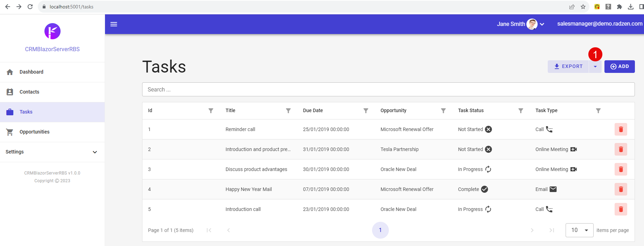Image resolution: width=644 pixels, height=246 pixels.
Task: Click the Happy New Year Mail cell
Action: (x=248, y=189)
